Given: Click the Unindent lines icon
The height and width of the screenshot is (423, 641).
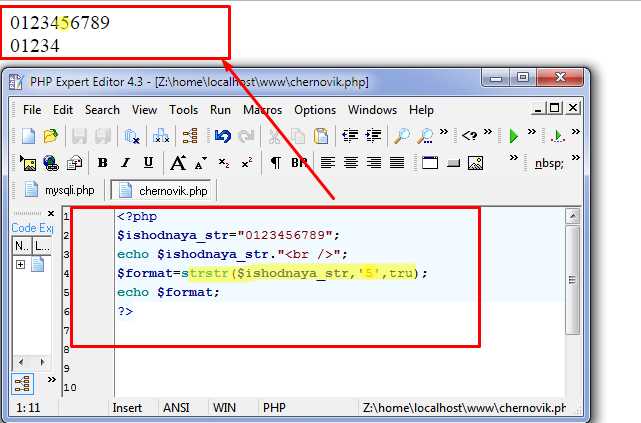Looking at the screenshot, I should coord(350,136).
